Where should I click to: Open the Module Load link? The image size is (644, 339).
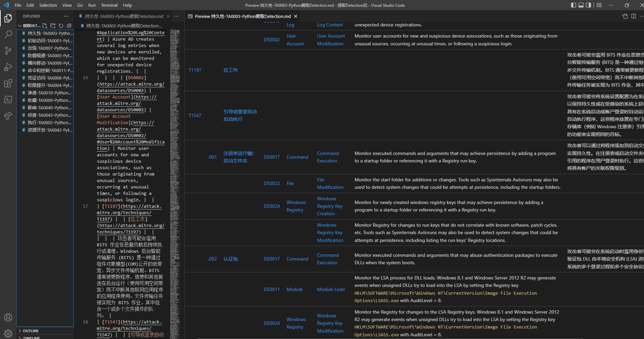point(331,289)
